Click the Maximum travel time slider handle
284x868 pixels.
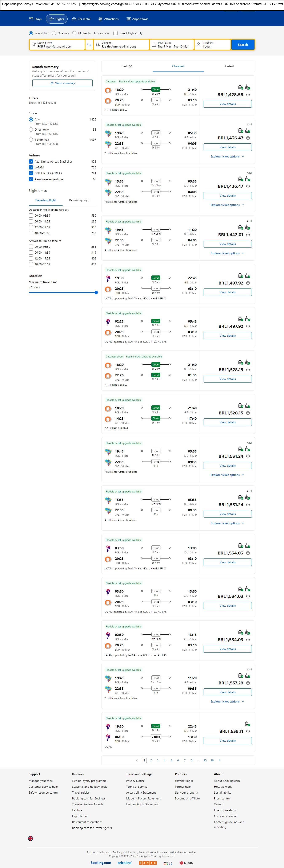point(96,292)
